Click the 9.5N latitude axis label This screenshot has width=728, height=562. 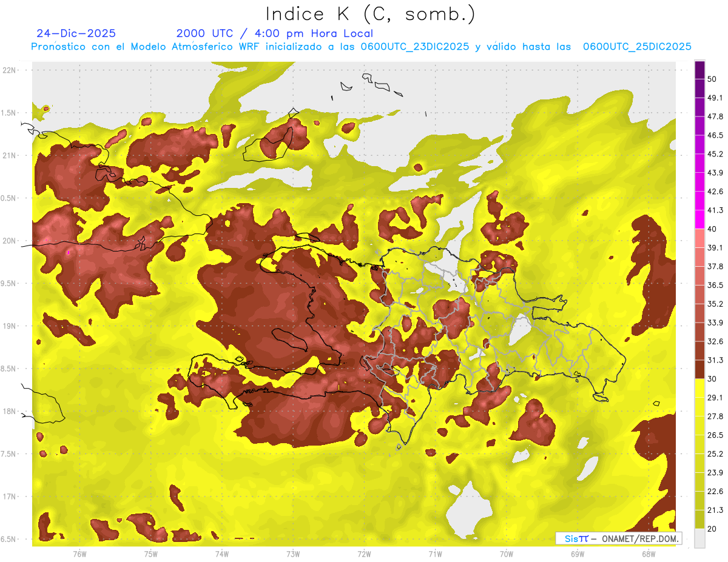(9, 283)
